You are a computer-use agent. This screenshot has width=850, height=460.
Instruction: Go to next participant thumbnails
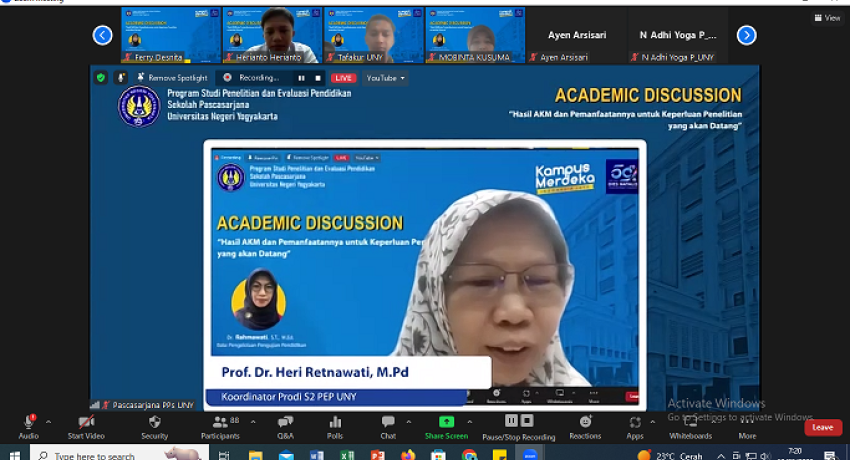click(746, 35)
